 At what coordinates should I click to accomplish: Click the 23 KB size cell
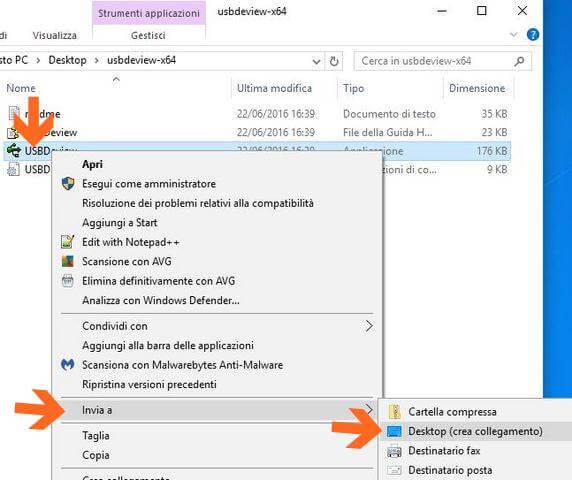click(x=494, y=132)
